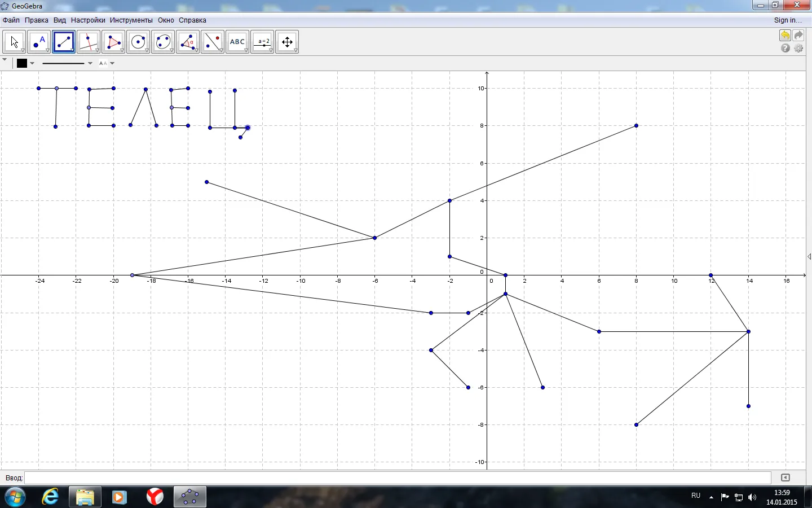Open the network tray icon
Image resolution: width=812 pixels, height=508 pixels.
739,497
